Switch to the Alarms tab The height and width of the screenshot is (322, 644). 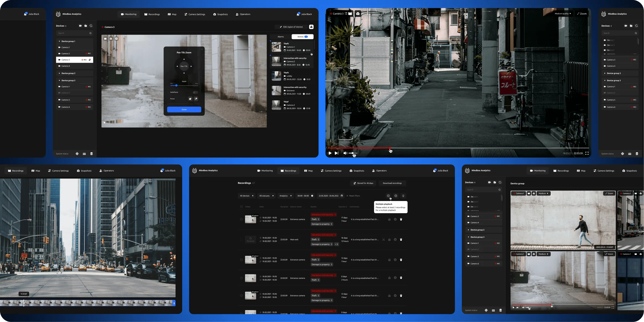[280, 37]
